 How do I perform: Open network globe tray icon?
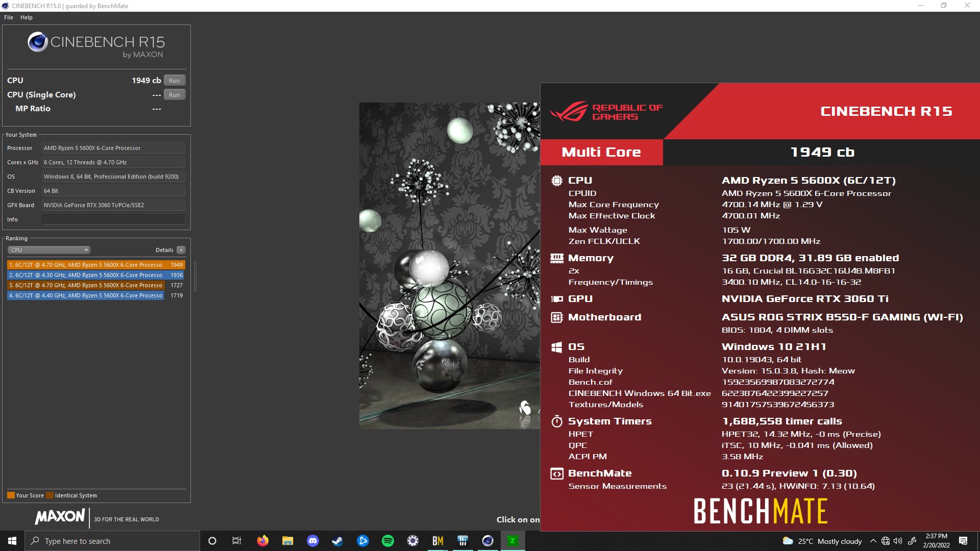tap(886, 541)
